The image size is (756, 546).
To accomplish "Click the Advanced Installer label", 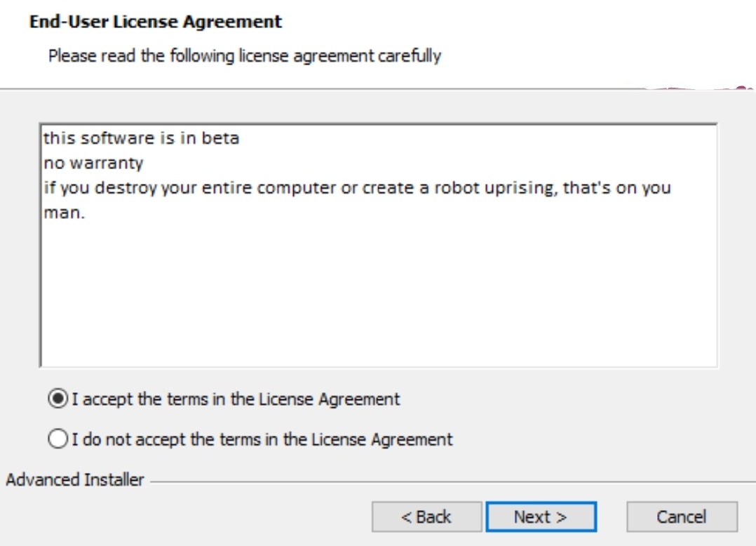I will click(x=75, y=480).
